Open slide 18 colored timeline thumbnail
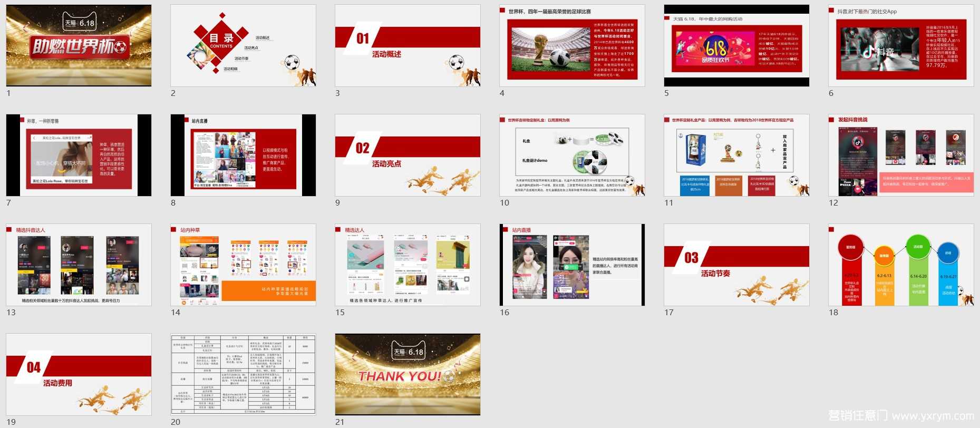The height and width of the screenshot is (428, 980). tap(901, 265)
